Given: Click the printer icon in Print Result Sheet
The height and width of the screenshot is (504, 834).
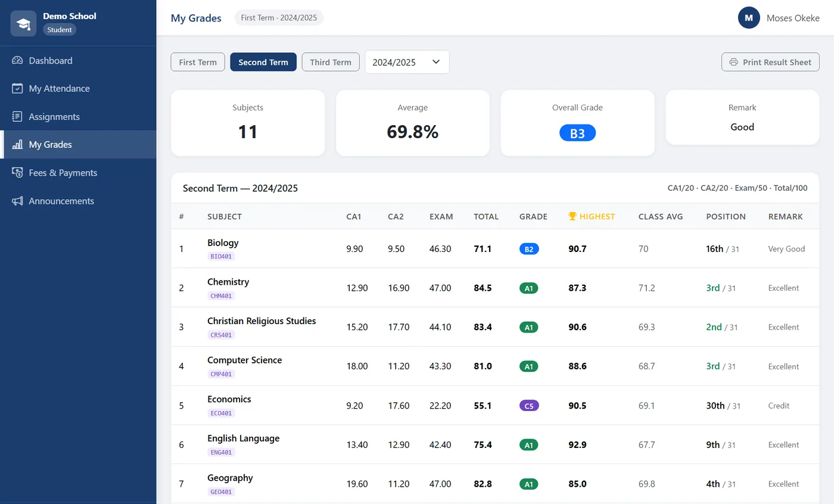Looking at the screenshot, I should (734, 62).
